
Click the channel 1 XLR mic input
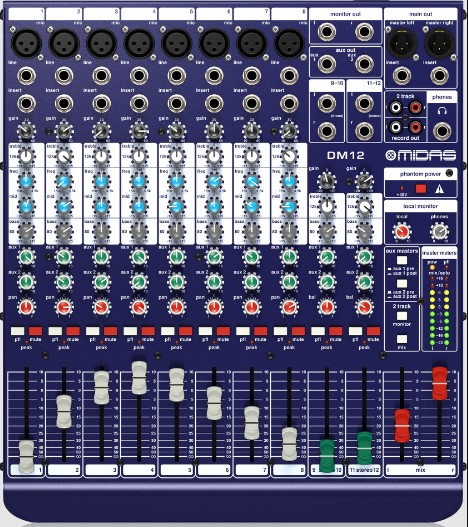pyautogui.click(x=27, y=43)
